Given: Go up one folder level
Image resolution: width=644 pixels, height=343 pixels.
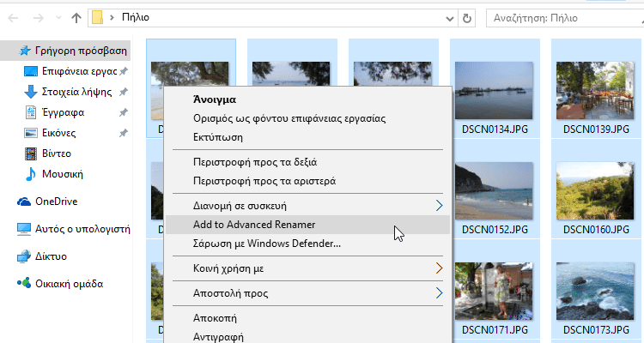Looking at the screenshot, I should tap(76, 18).
